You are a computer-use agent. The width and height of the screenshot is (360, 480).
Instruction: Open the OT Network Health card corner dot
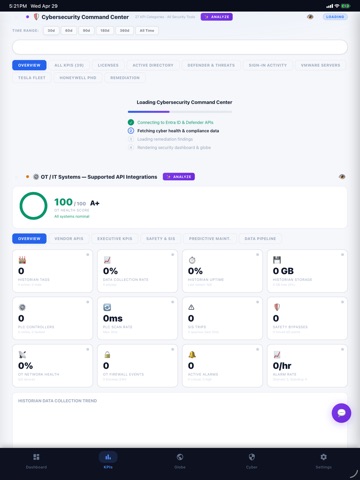[x=88, y=349]
